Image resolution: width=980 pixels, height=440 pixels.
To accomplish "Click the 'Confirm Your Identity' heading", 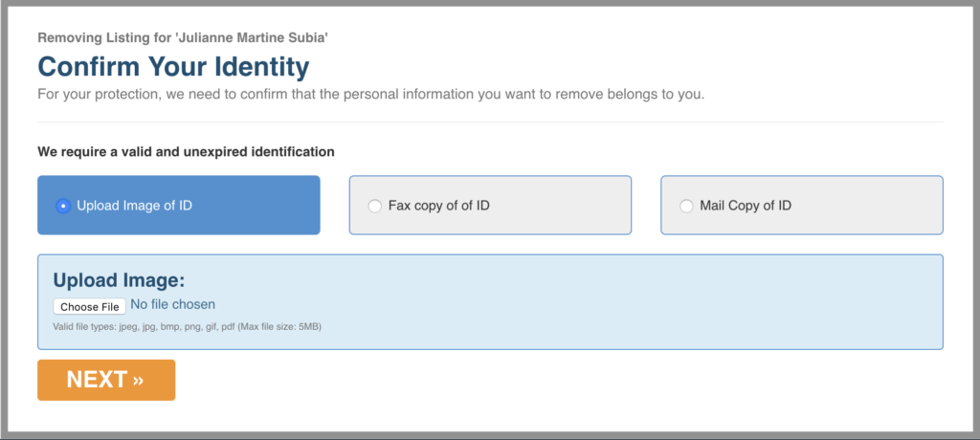I will (173, 67).
